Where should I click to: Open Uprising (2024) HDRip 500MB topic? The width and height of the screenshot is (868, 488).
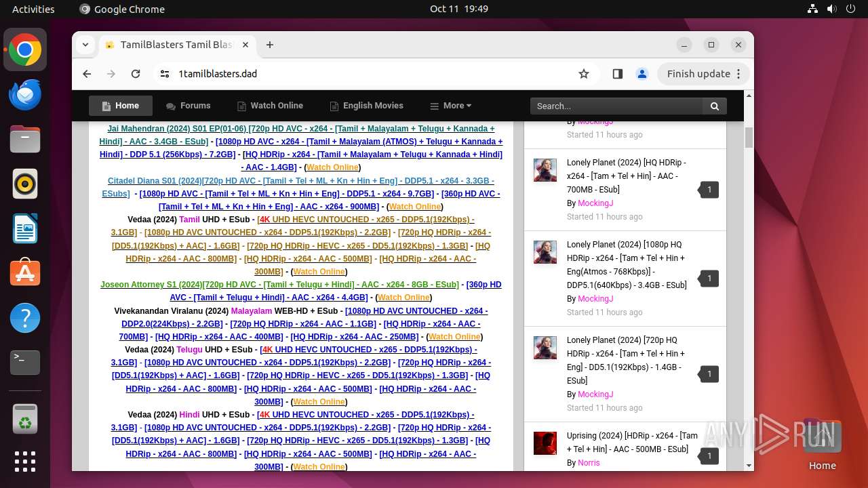[632, 443]
